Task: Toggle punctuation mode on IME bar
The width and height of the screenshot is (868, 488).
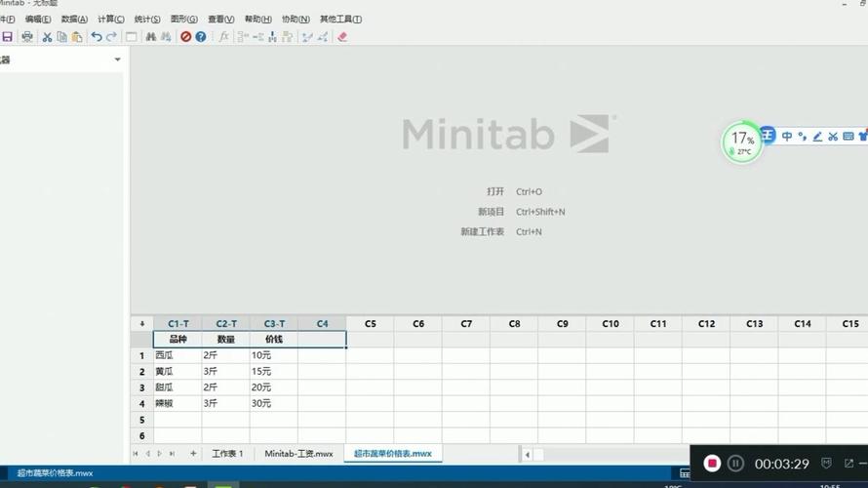Action: click(802, 137)
